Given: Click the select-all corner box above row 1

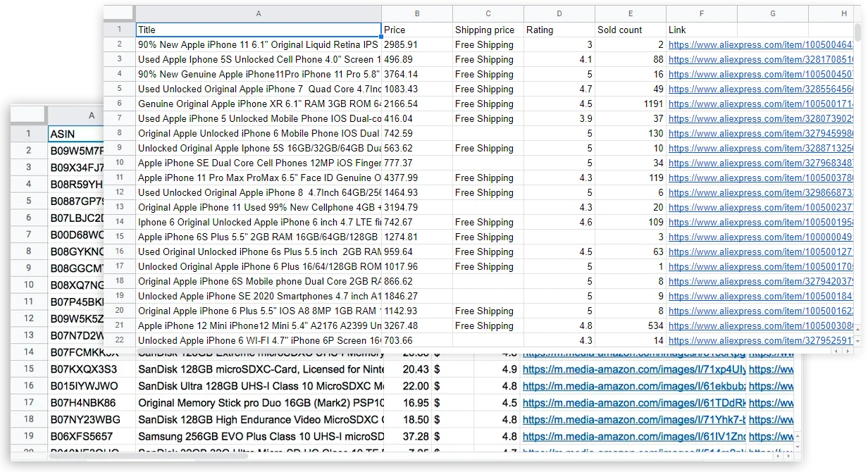Looking at the screenshot, I should point(118,13).
